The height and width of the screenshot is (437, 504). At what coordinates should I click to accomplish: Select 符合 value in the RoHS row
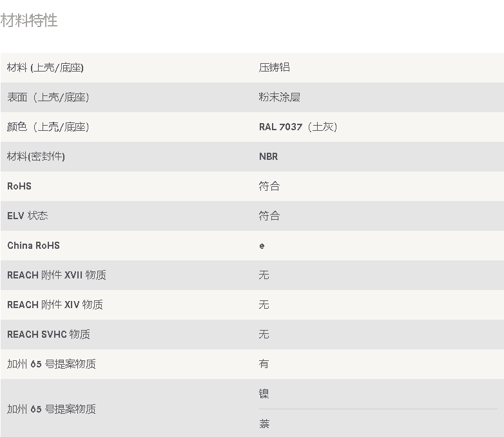[269, 186]
